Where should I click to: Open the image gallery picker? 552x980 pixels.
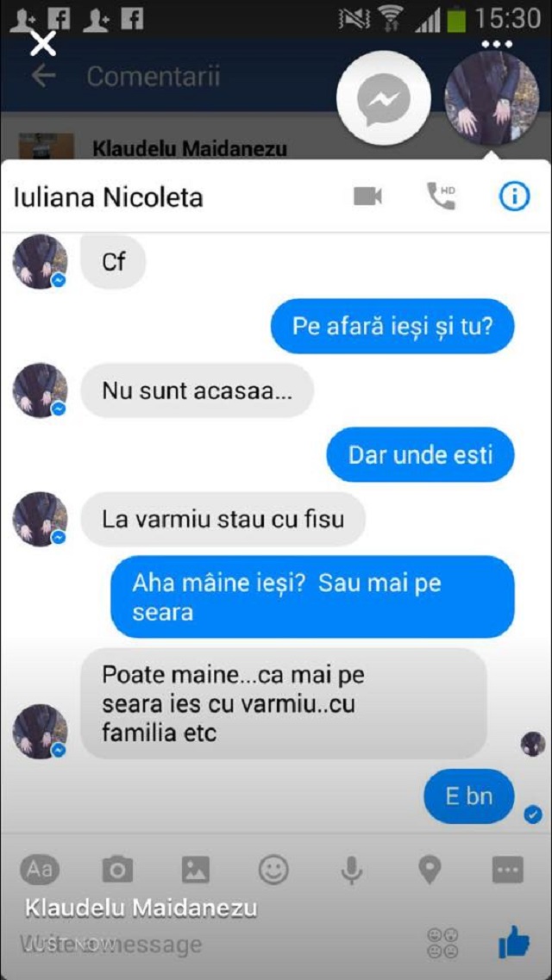(x=196, y=870)
